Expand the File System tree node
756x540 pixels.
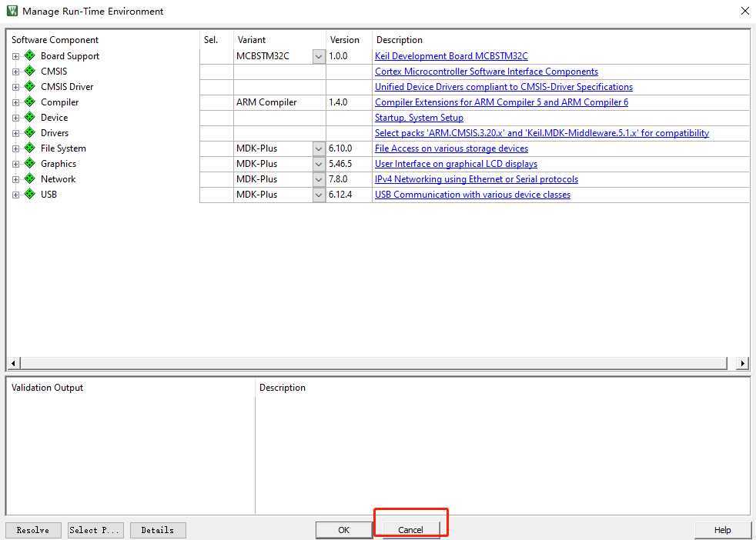(15, 149)
